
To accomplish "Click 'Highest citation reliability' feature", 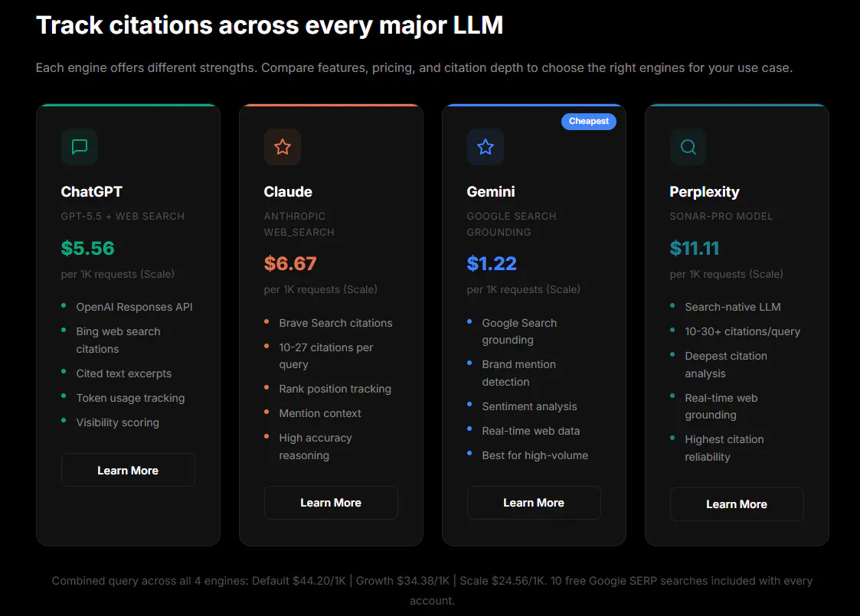I will pyautogui.click(x=724, y=448).
